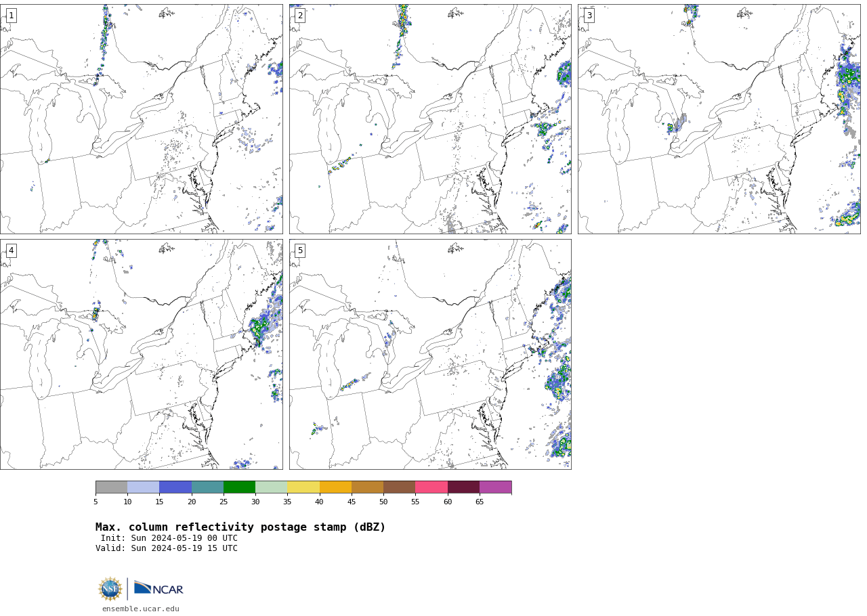Viewport: 867px width, 616px height.
Task: Click the NSF logo icon
Action: pyautogui.click(x=110, y=589)
